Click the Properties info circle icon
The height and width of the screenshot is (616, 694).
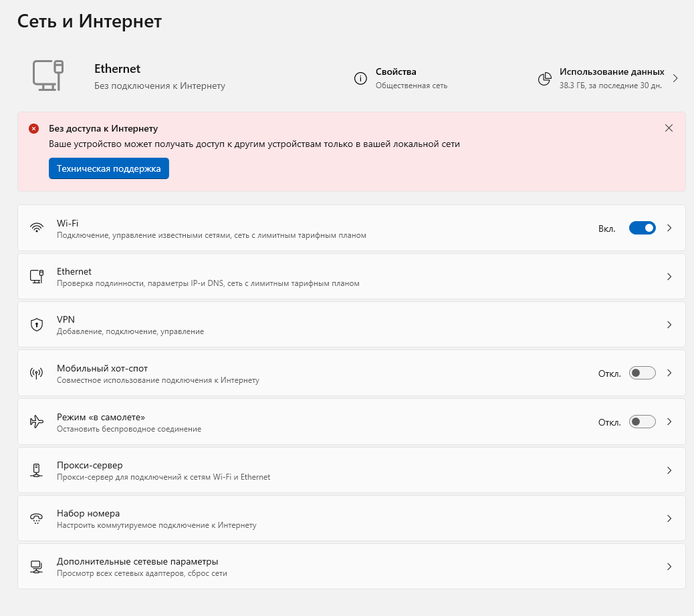tap(360, 78)
